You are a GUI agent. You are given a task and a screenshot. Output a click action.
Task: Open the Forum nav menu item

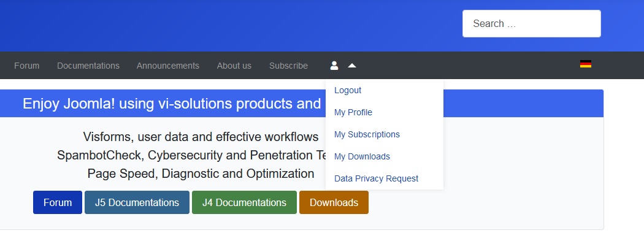[x=27, y=66]
